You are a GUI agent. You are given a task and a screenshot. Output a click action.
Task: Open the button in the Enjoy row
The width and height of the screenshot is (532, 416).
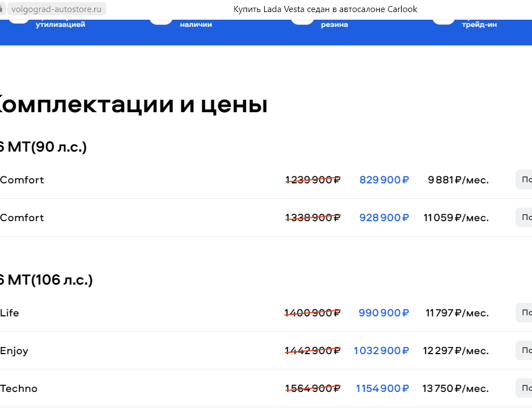(x=524, y=350)
